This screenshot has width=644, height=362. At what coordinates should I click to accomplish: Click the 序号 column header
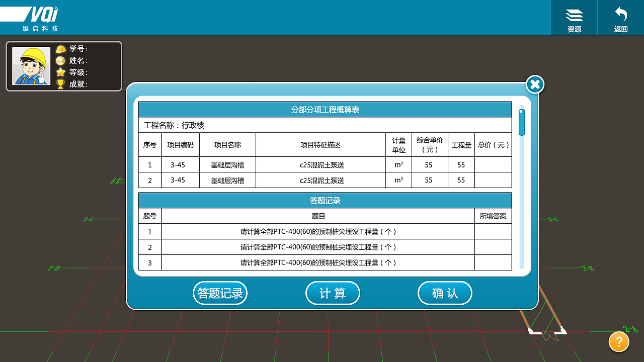click(x=150, y=145)
